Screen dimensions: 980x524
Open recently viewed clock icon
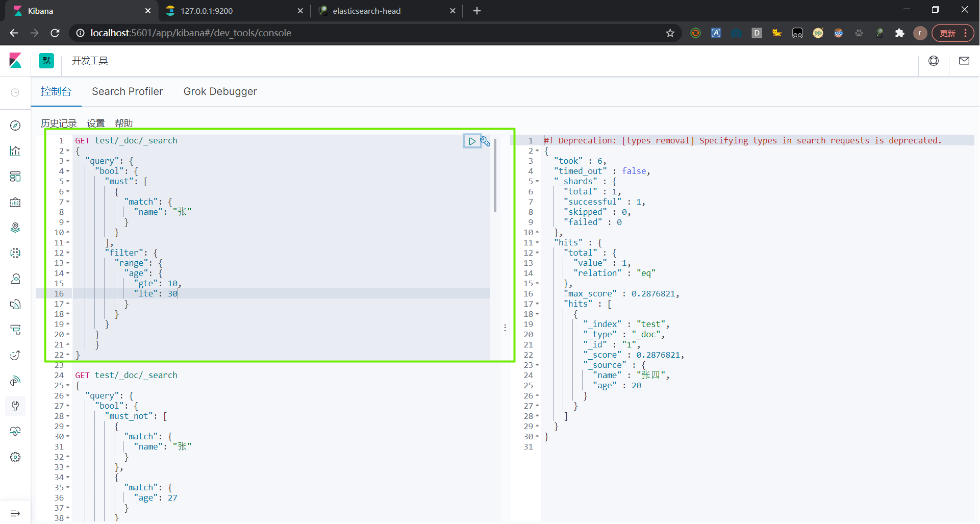pyautogui.click(x=15, y=92)
